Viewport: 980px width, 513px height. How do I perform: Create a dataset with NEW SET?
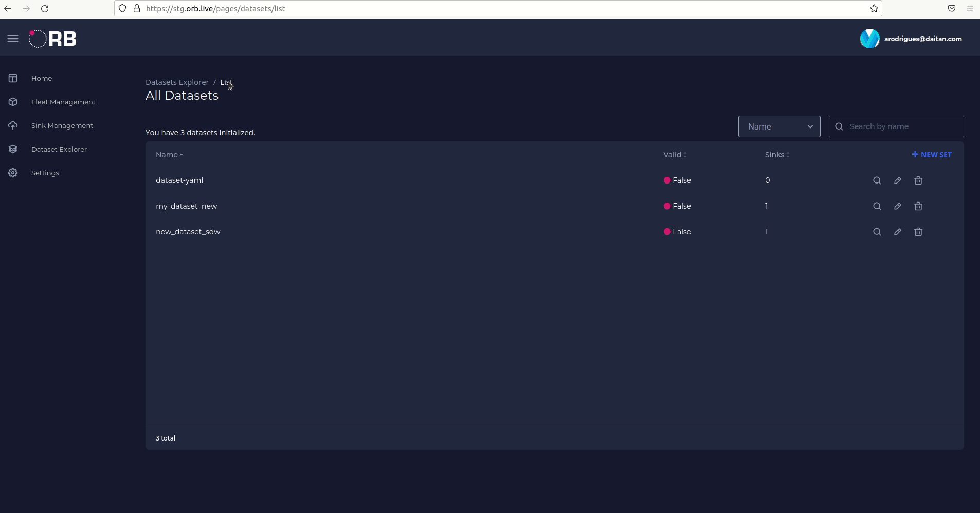point(931,154)
